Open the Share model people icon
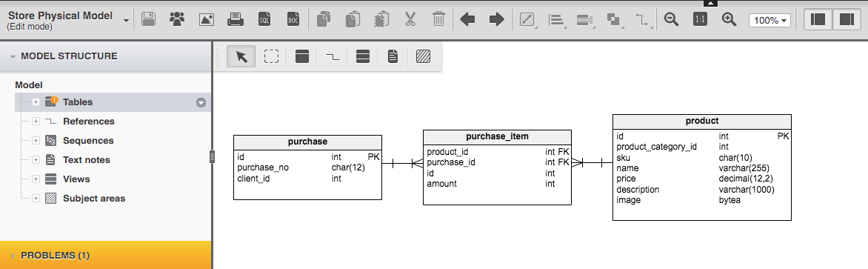The image size is (868, 269). pyautogui.click(x=177, y=20)
